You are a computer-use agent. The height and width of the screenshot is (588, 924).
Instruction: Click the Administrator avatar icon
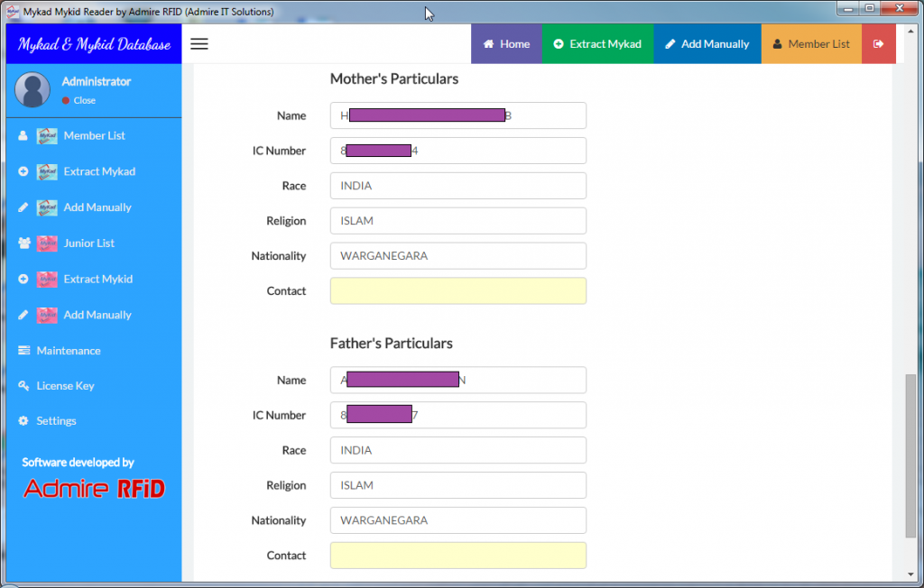click(32, 89)
